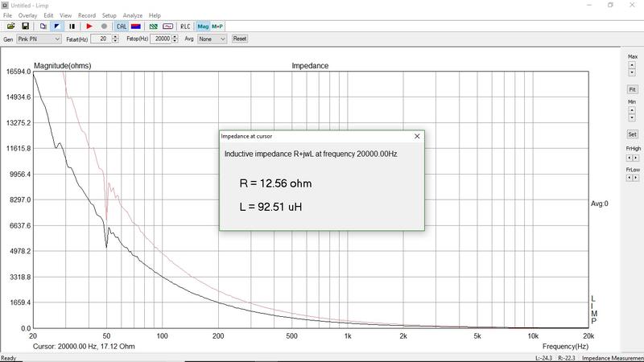Toggle the Mag magnitude view button
This screenshot has height=362, width=644.
pyautogui.click(x=203, y=26)
